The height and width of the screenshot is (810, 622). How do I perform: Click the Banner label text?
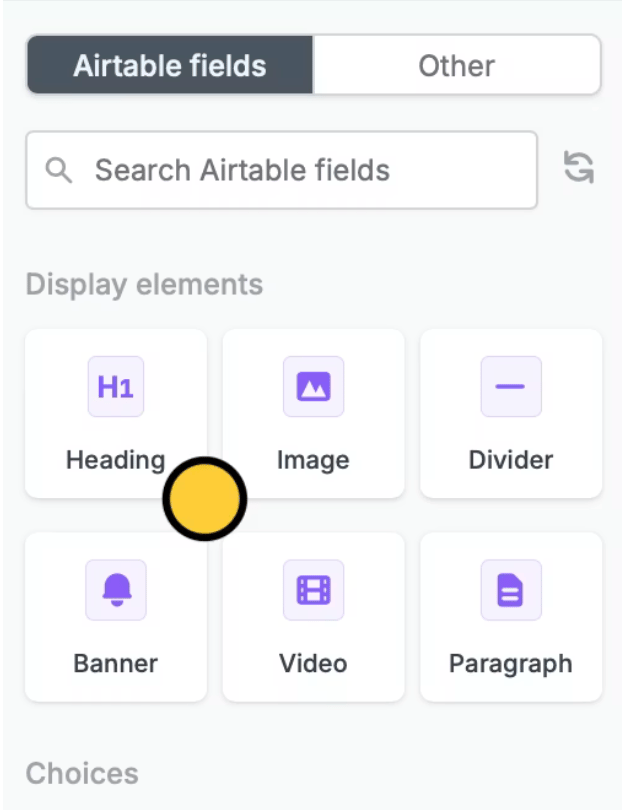(116, 663)
